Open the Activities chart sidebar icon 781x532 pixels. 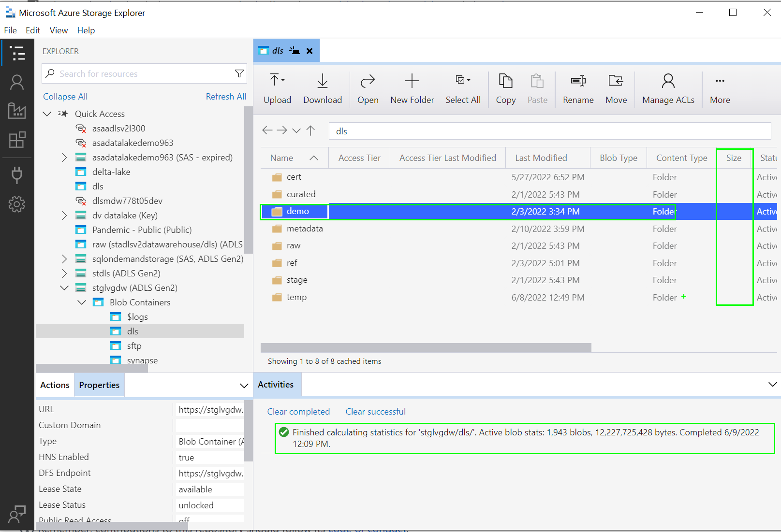pyautogui.click(x=17, y=111)
